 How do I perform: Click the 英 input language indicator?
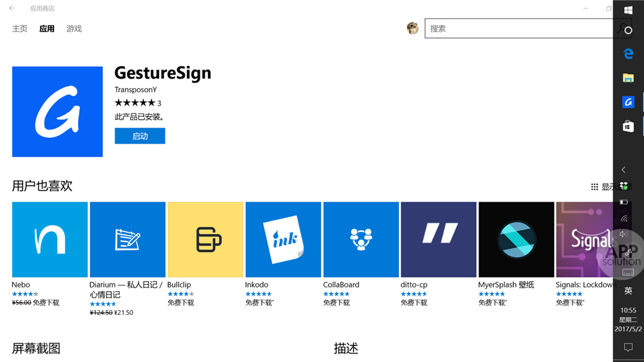(628, 291)
